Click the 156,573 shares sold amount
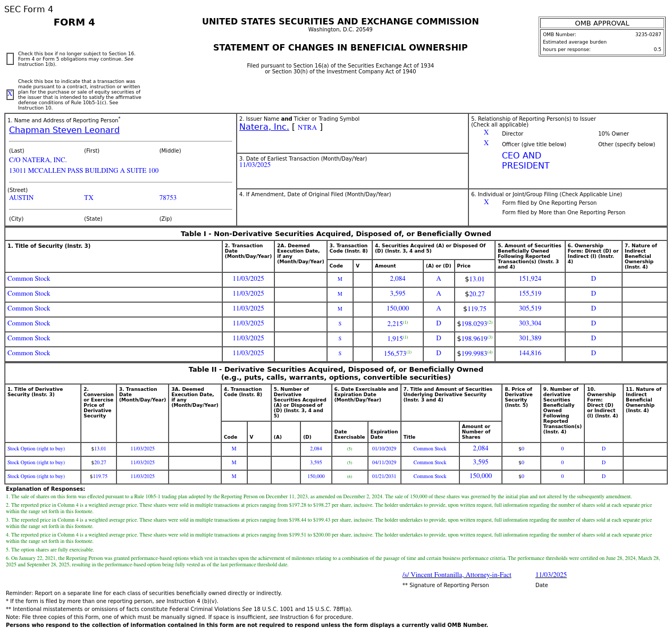Viewport: 672px width, 636px height. [x=394, y=354]
